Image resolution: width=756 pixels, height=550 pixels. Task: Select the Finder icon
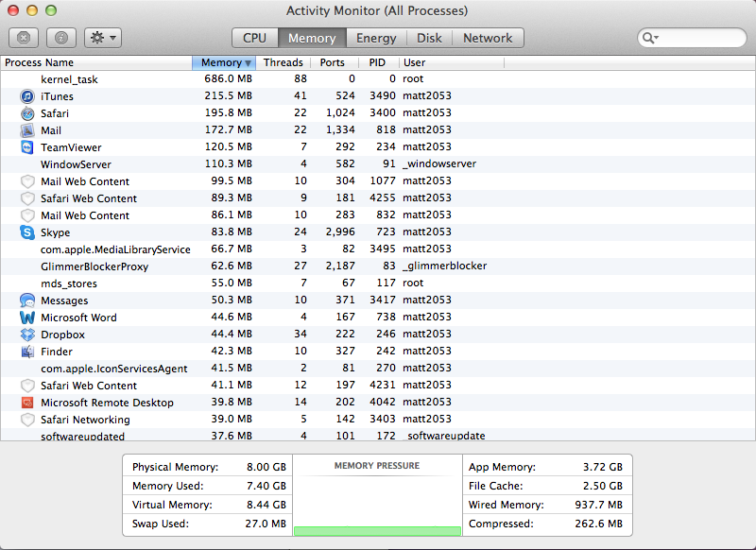tap(27, 352)
